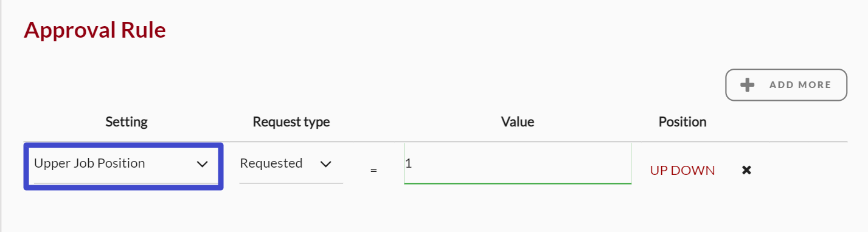Select the Request type column header
This screenshot has width=868, height=232.
[291, 122]
